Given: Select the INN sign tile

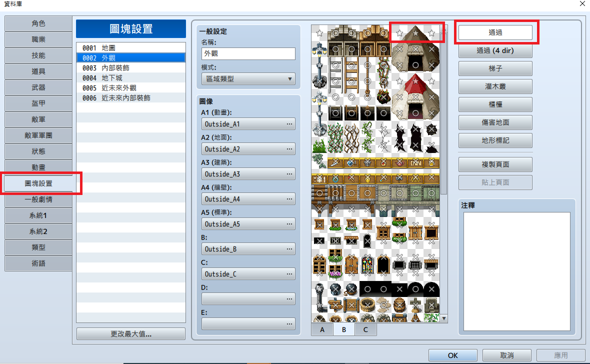Looking at the screenshot, I should pos(415,162).
